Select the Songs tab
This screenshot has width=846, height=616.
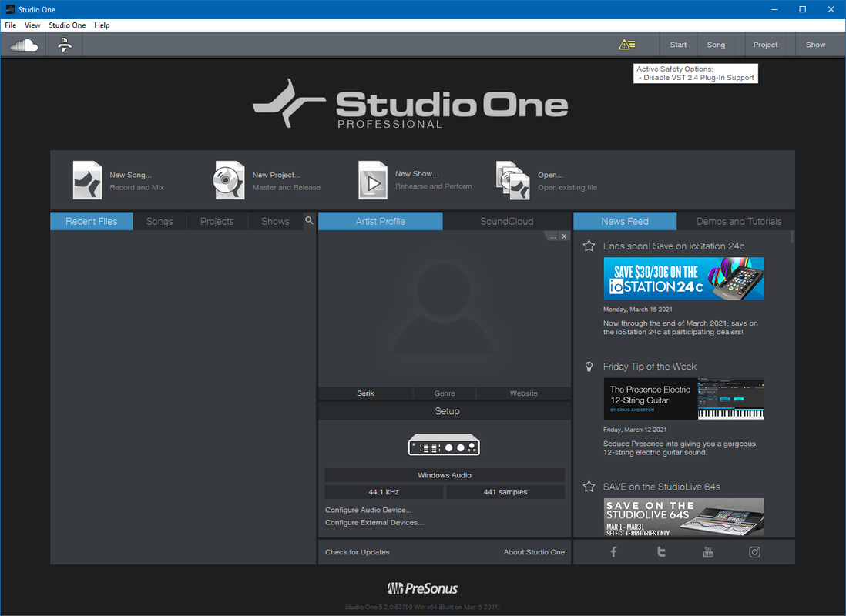[x=159, y=221]
